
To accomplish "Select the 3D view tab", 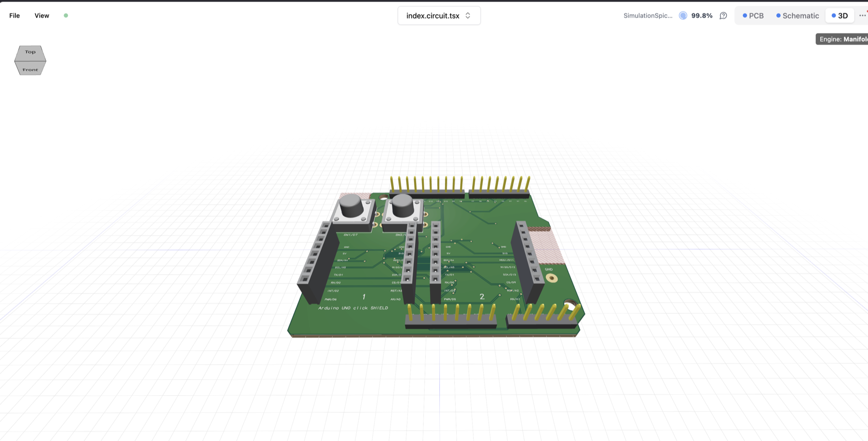I will tap(840, 15).
